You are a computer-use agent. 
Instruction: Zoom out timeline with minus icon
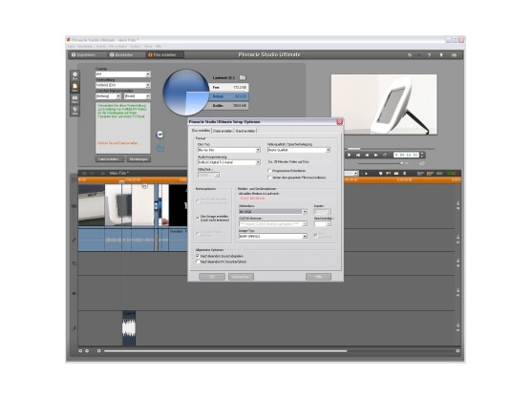87,351
